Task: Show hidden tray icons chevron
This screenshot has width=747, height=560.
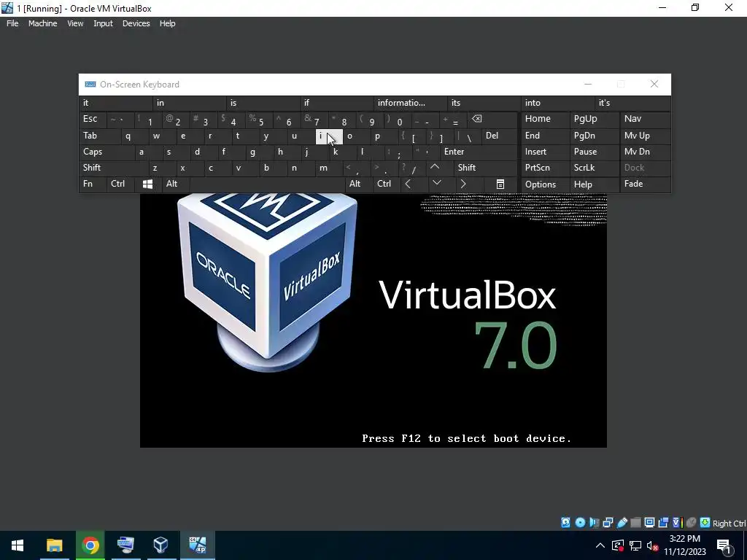Action: click(x=600, y=545)
